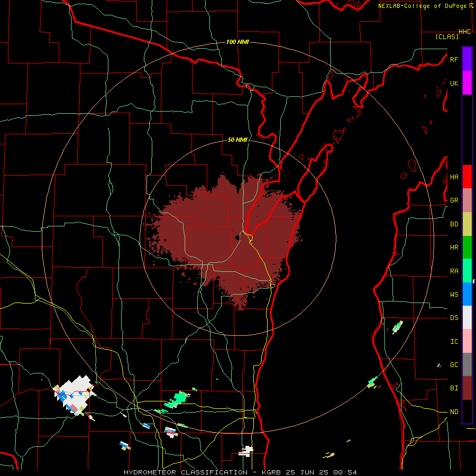
Task: Click the RF purple legend swatch
Action: (x=467, y=59)
